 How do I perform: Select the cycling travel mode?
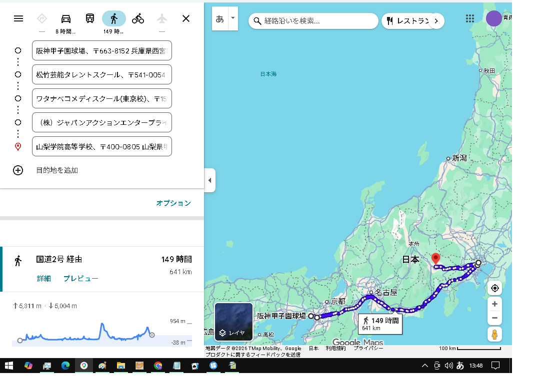pos(138,19)
